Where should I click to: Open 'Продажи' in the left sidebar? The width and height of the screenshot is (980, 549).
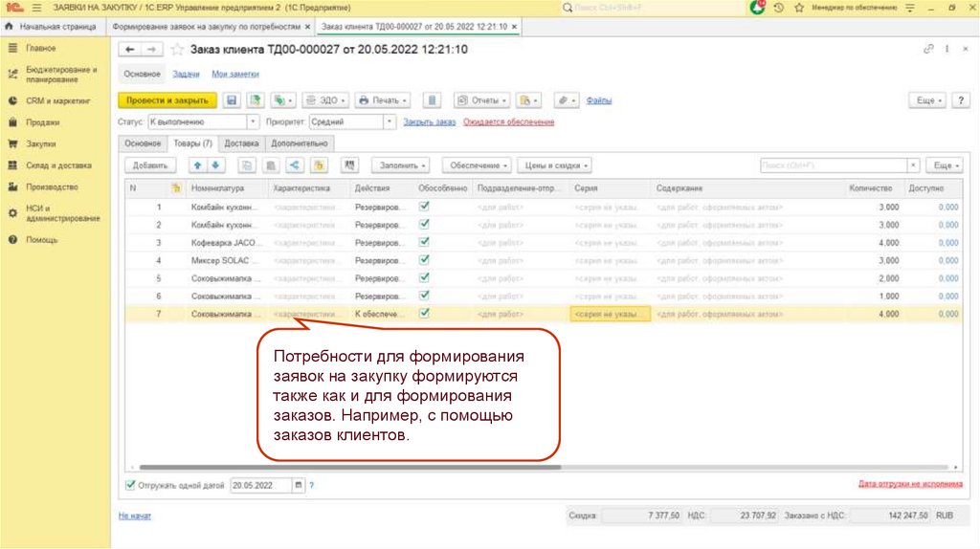43,122
